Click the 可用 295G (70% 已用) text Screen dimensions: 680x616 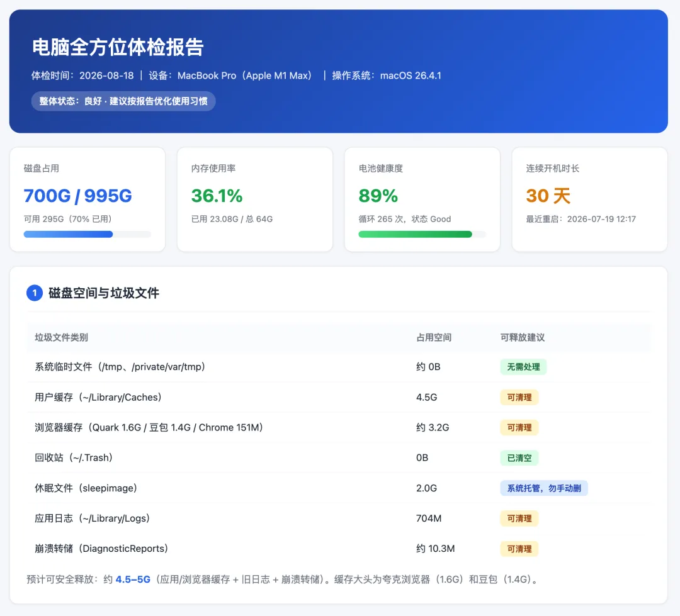67,219
